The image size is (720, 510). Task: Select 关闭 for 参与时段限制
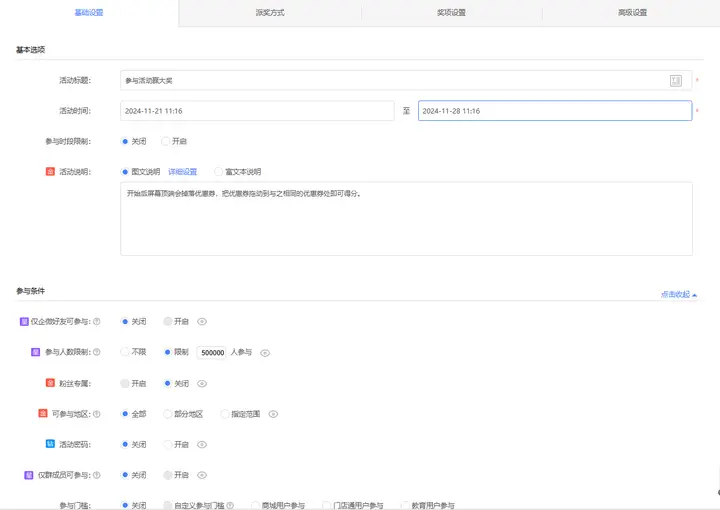(124, 141)
